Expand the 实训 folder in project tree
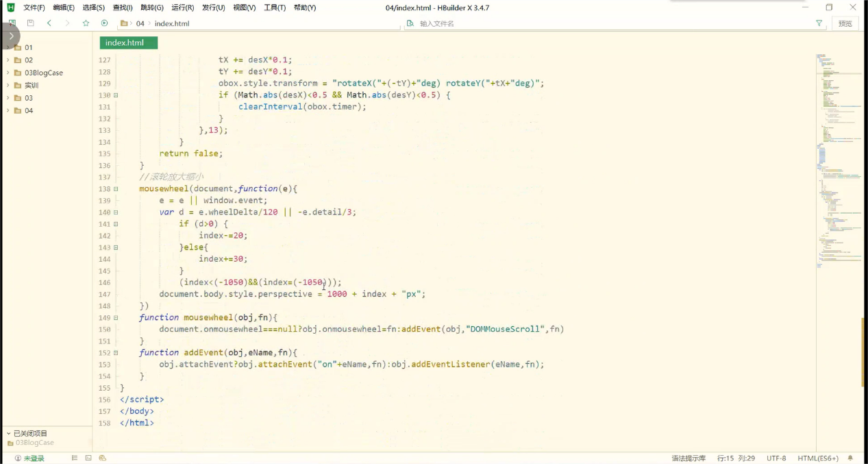Viewport: 868px width, 464px height. [8, 86]
